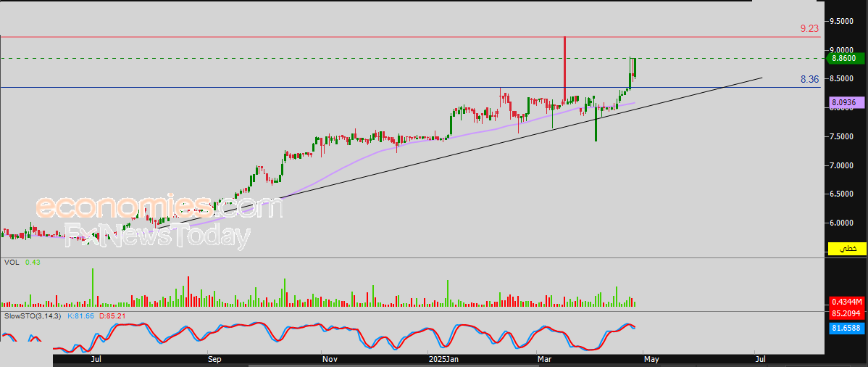Click the Jul label at timeline start
Image resolution: width=868 pixels, height=367 pixels.
click(x=97, y=359)
